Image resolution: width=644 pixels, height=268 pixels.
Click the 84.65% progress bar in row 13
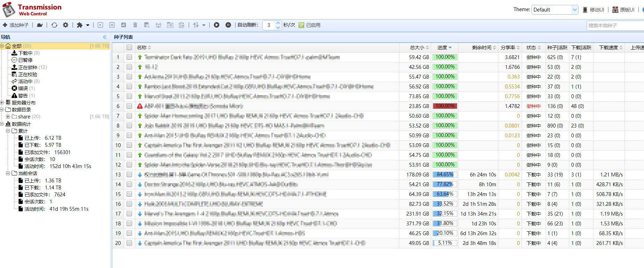click(445, 175)
